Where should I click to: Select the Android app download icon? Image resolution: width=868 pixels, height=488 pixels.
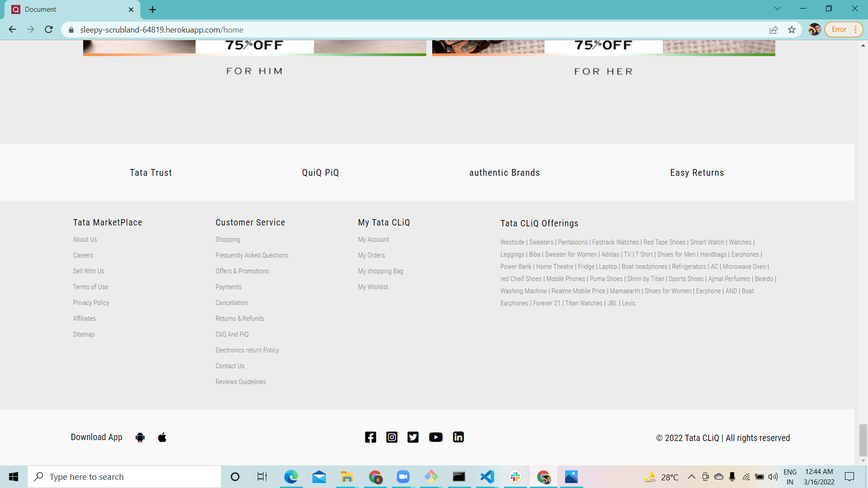[x=140, y=437]
